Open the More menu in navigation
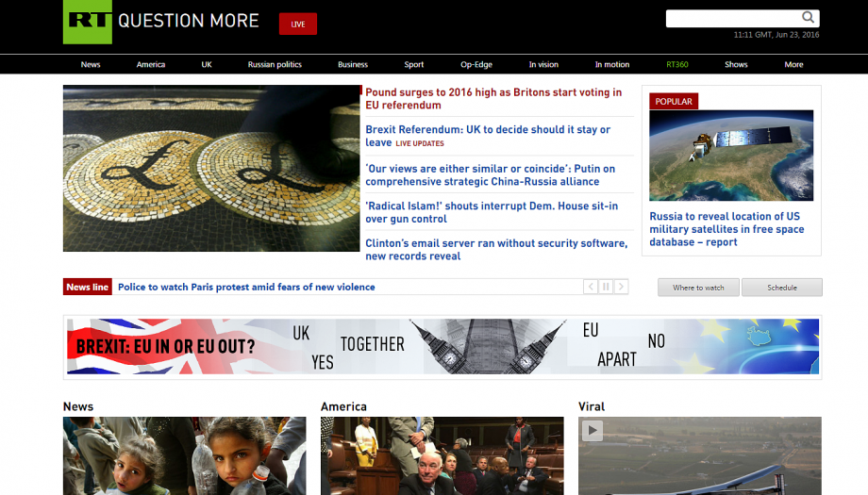Image resolution: width=868 pixels, height=495 pixels. tap(793, 64)
